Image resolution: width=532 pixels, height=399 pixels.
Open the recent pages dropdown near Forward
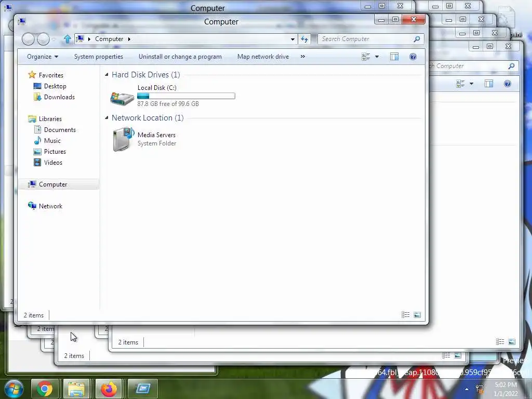(54, 39)
